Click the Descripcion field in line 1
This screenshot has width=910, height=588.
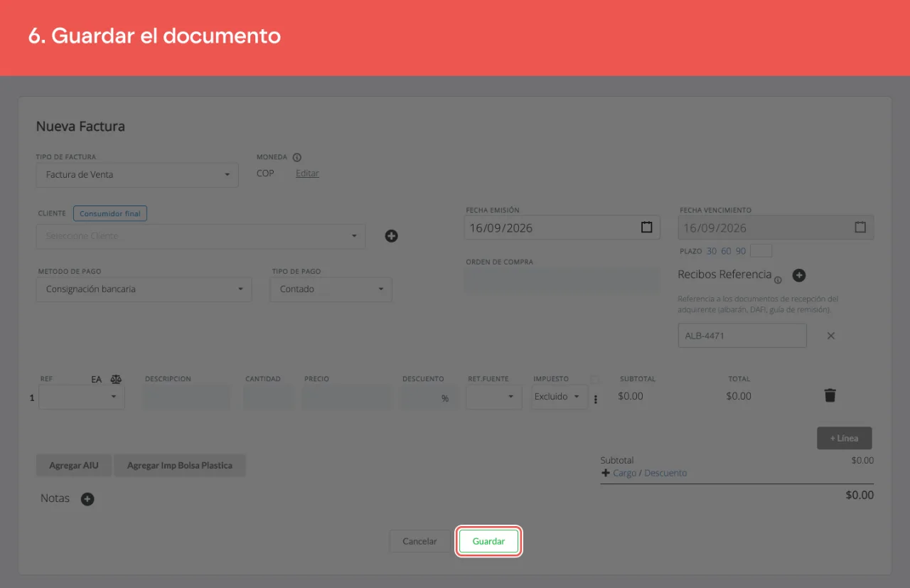tap(186, 397)
